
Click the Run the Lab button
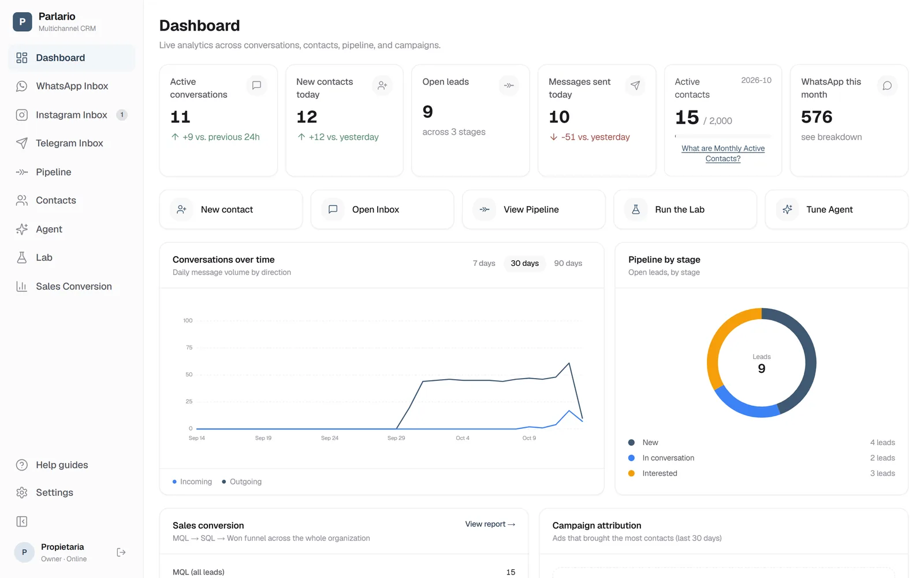point(685,210)
